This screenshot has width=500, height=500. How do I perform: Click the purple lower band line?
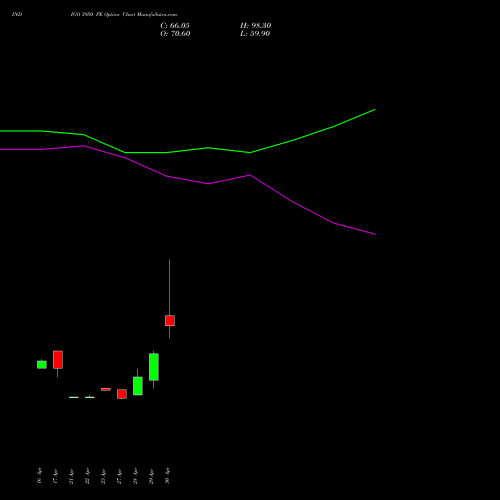[187, 180]
